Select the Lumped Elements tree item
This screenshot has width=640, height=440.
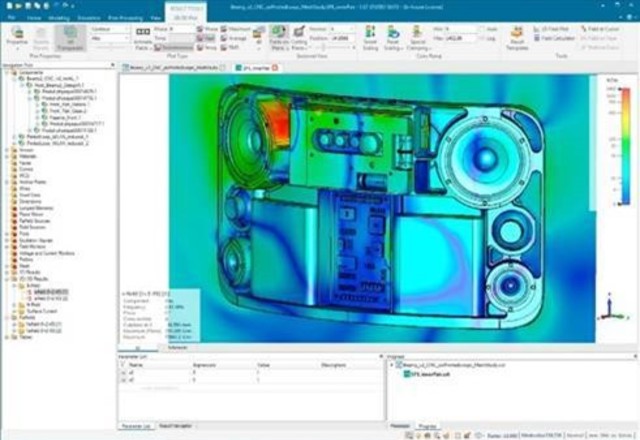pyautogui.click(x=36, y=208)
